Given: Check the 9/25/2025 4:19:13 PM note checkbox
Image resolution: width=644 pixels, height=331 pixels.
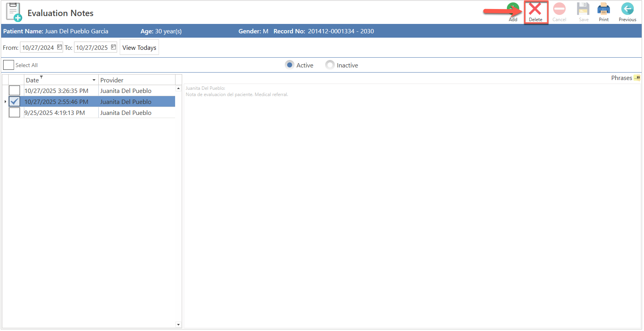Looking at the screenshot, I should 14,113.
